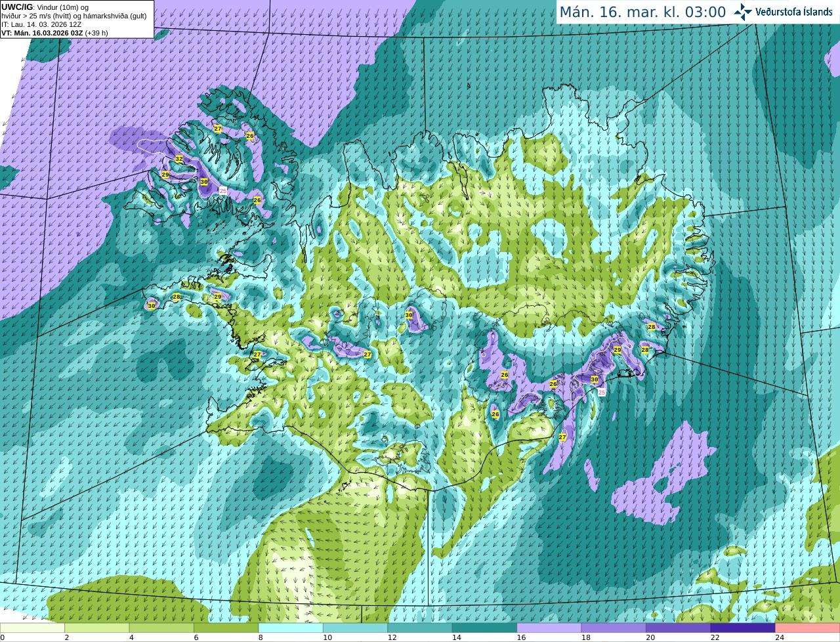This screenshot has width=840, height=642.
Task: Click the legend scale value 8
Action: click(x=261, y=637)
